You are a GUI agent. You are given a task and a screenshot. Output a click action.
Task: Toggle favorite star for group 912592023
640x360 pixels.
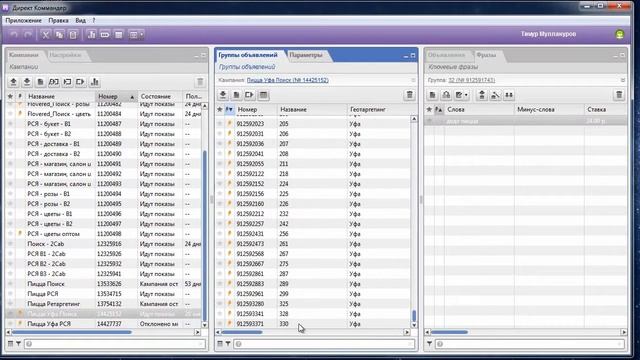pyautogui.click(x=220, y=124)
